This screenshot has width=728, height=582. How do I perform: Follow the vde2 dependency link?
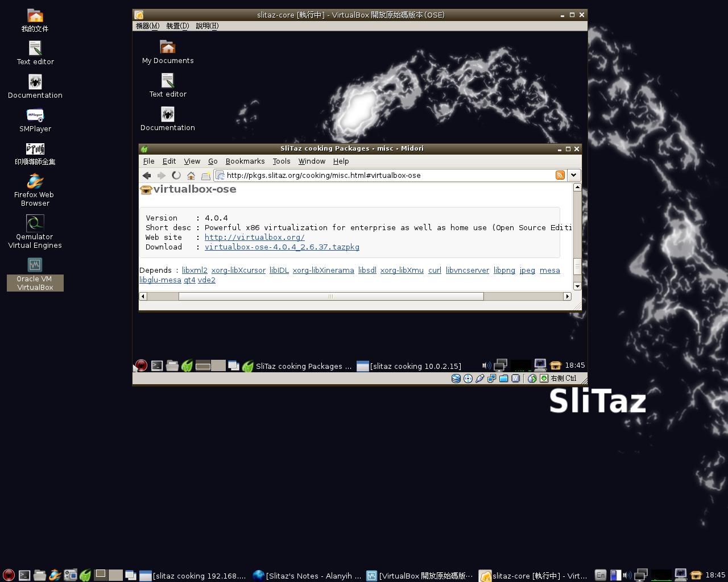[206, 280]
